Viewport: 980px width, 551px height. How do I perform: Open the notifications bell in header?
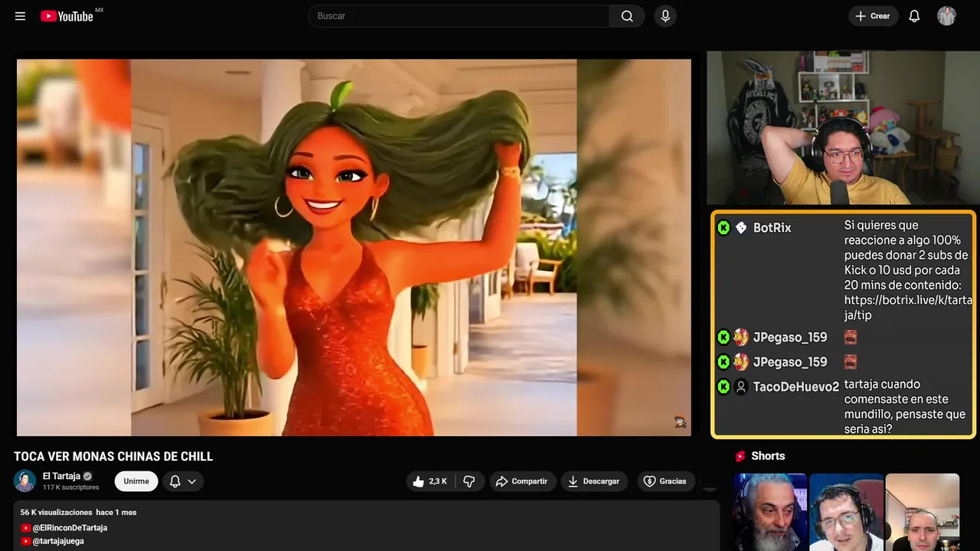click(914, 16)
